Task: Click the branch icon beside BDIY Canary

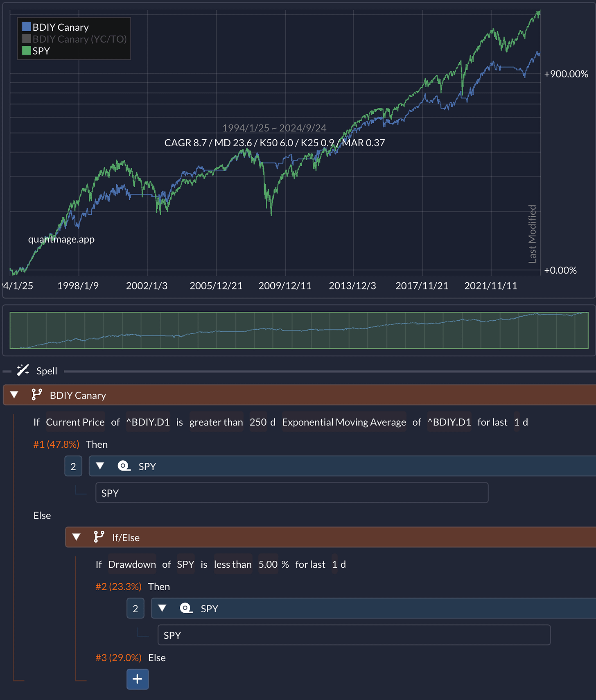Action: click(37, 395)
